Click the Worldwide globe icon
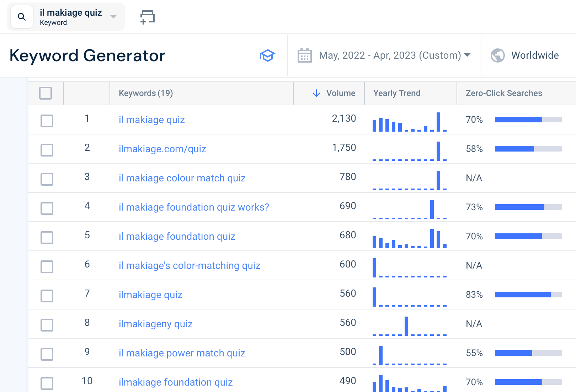The height and width of the screenshot is (392, 576). click(498, 55)
